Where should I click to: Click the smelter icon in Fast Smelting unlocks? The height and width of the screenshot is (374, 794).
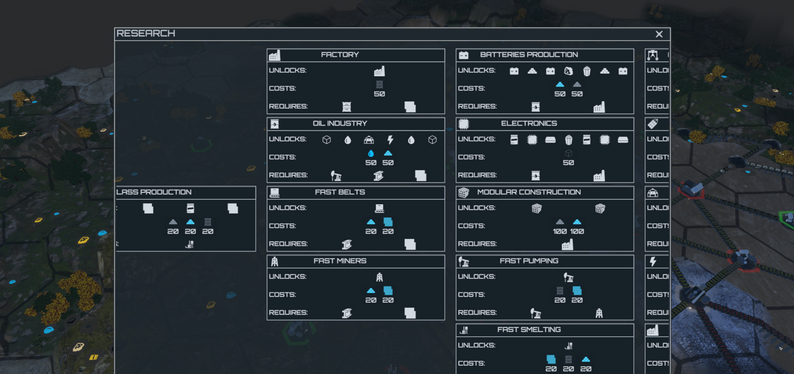coord(568,346)
